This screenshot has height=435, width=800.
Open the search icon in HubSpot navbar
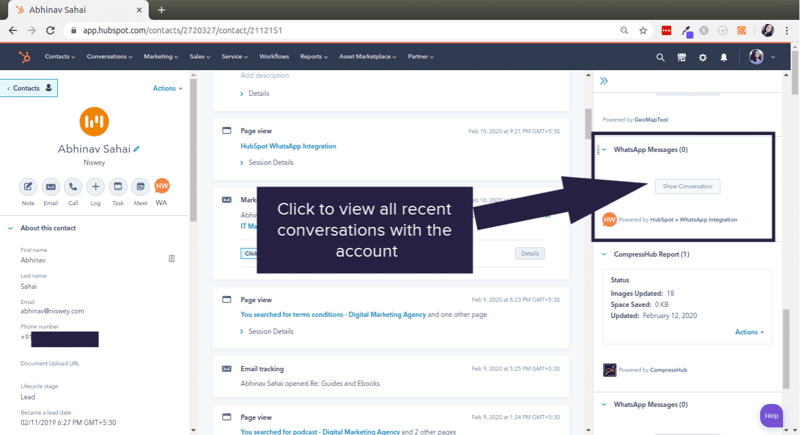pos(660,57)
